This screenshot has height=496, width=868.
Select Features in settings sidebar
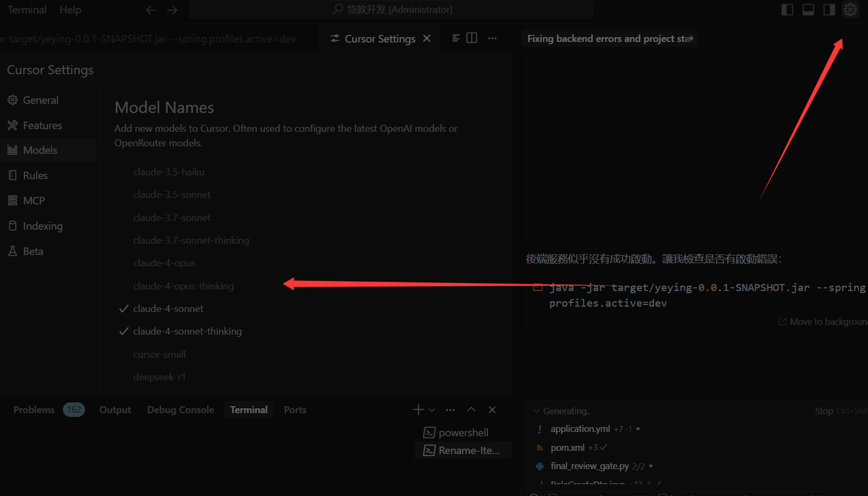coord(42,125)
